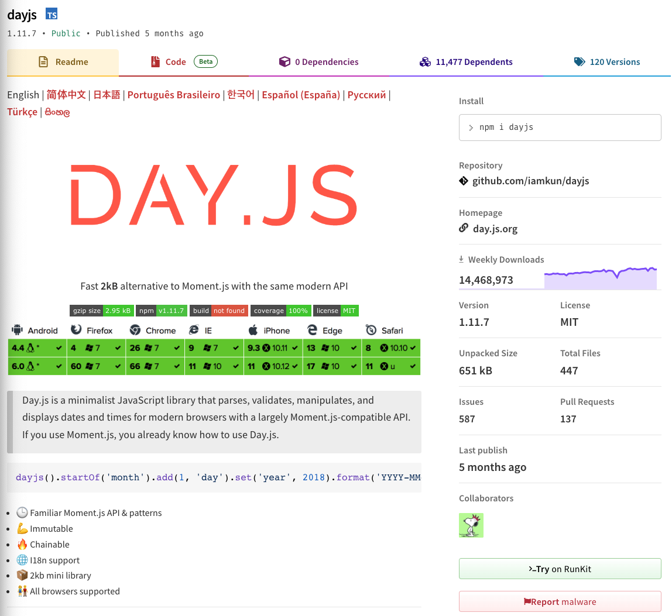Click the homepage chain link icon
672x616 pixels.
pos(464,228)
